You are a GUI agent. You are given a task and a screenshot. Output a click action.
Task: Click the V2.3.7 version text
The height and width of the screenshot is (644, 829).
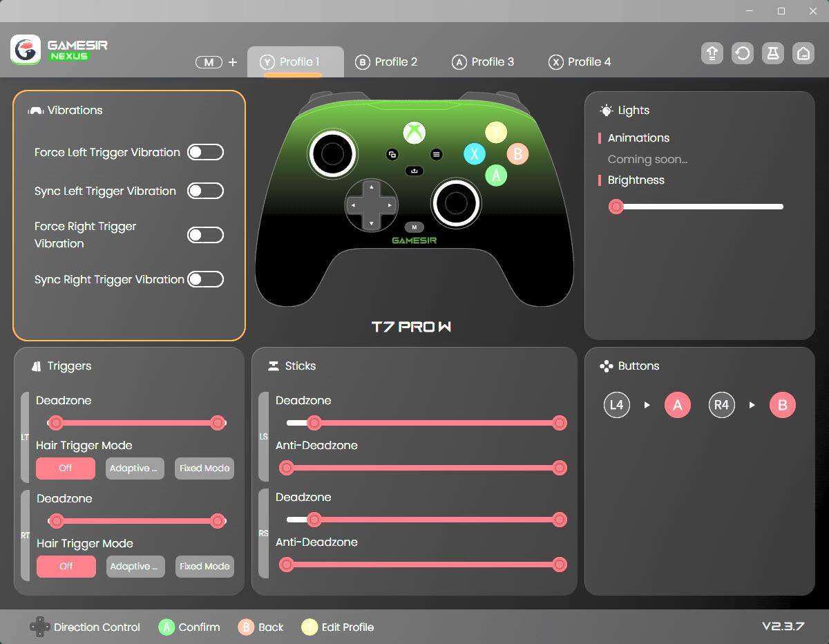[x=783, y=626]
